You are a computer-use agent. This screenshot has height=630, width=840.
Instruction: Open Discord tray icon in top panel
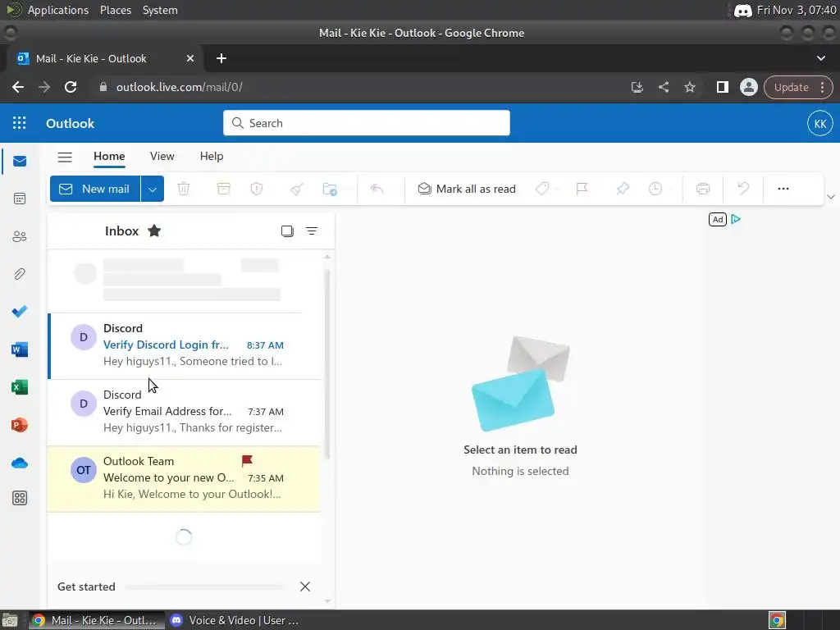click(x=742, y=10)
